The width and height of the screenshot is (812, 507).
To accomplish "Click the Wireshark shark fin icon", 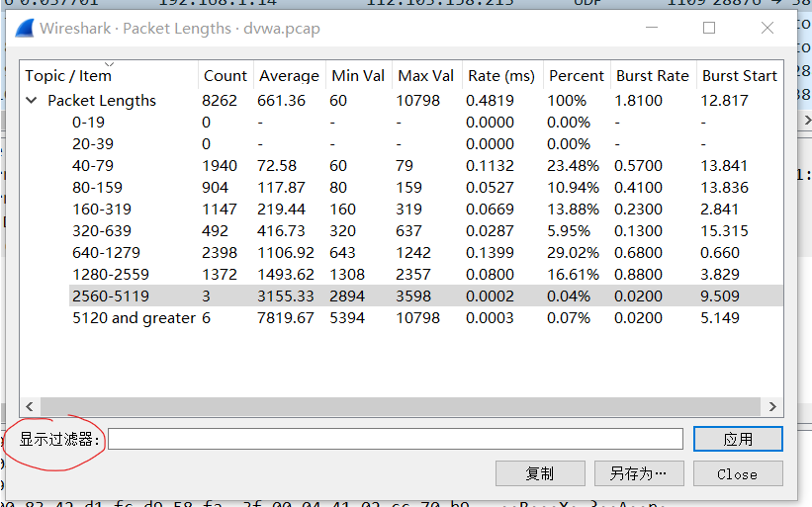I will [25, 28].
